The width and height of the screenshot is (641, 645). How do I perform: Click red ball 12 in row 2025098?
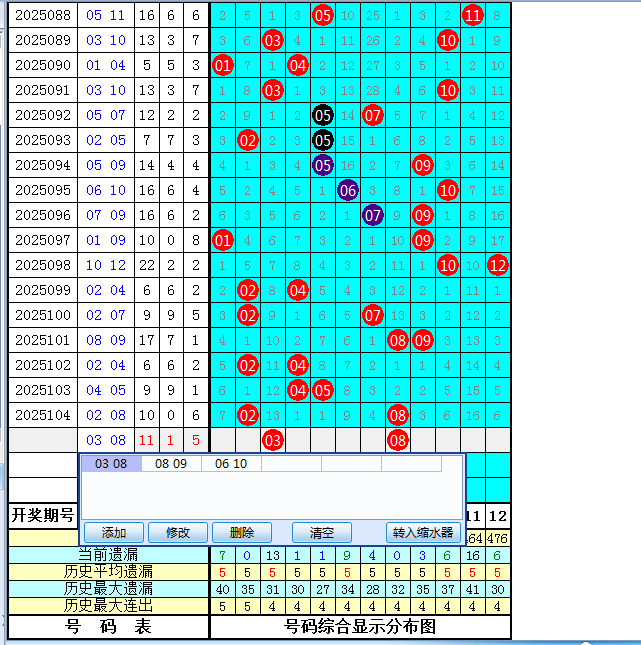pyautogui.click(x=498, y=265)
